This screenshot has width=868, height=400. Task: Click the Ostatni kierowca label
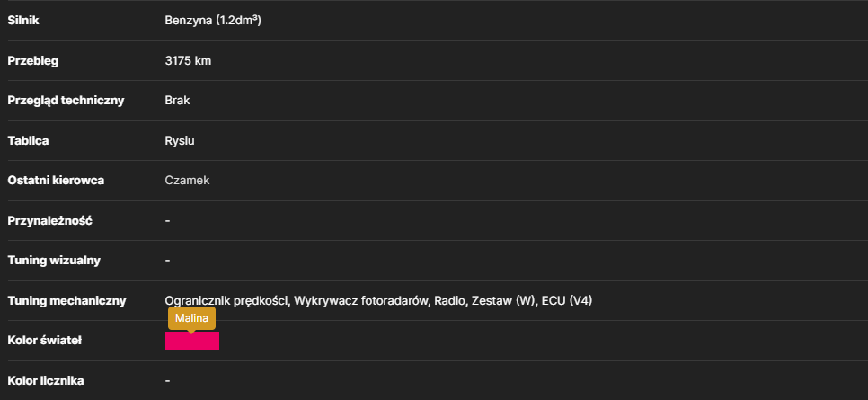click(56, 180)
